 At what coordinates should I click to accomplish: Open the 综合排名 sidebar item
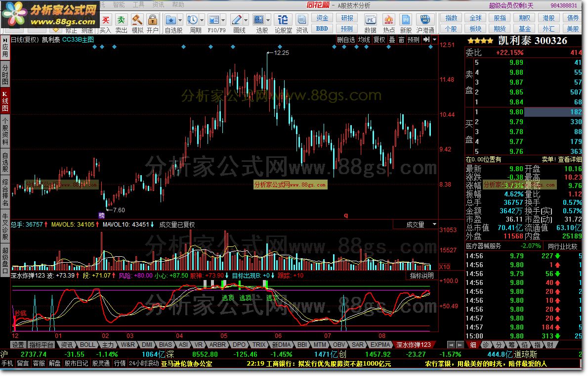5,193
